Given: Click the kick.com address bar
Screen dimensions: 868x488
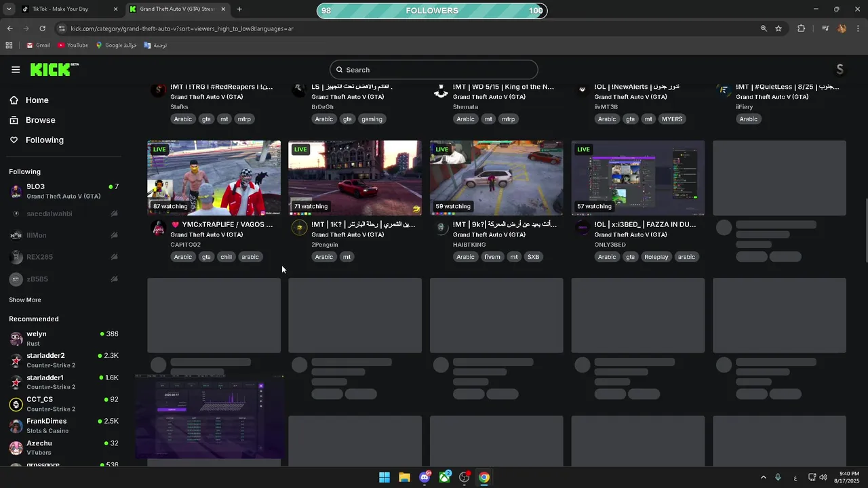Looking at the screenshot, I should (407, 28).
